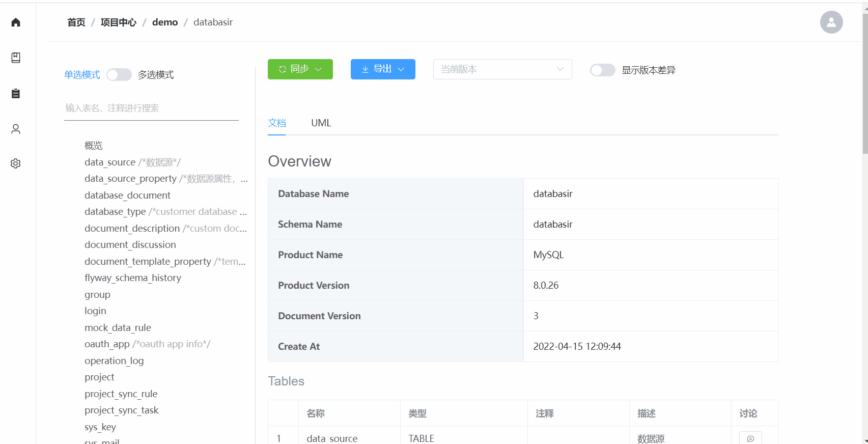Open the book icon in sidebar
The height and width of the screenshot is (444, 868).
[x=16, y=58]
